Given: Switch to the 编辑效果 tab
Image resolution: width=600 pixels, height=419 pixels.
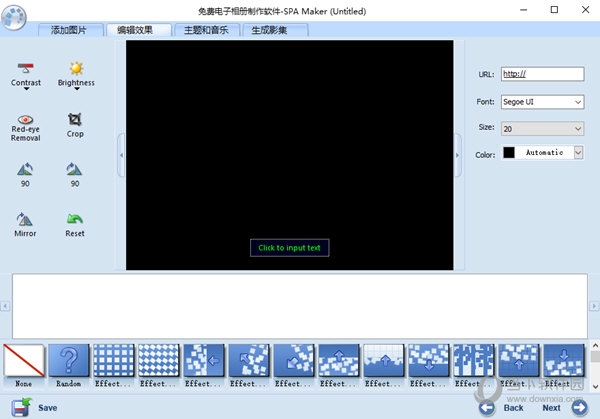Looking at the screenshot, I should point(137,30).
